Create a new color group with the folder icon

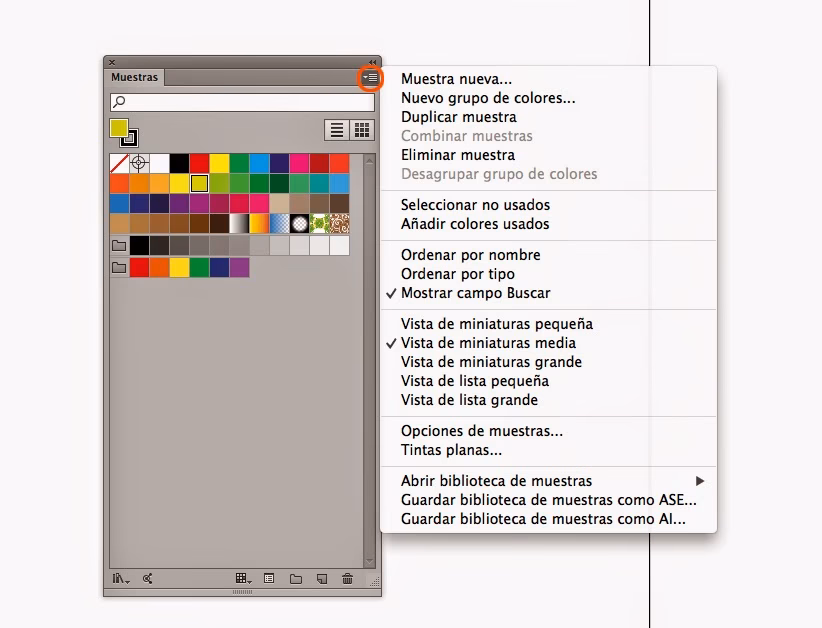(294, 578)
